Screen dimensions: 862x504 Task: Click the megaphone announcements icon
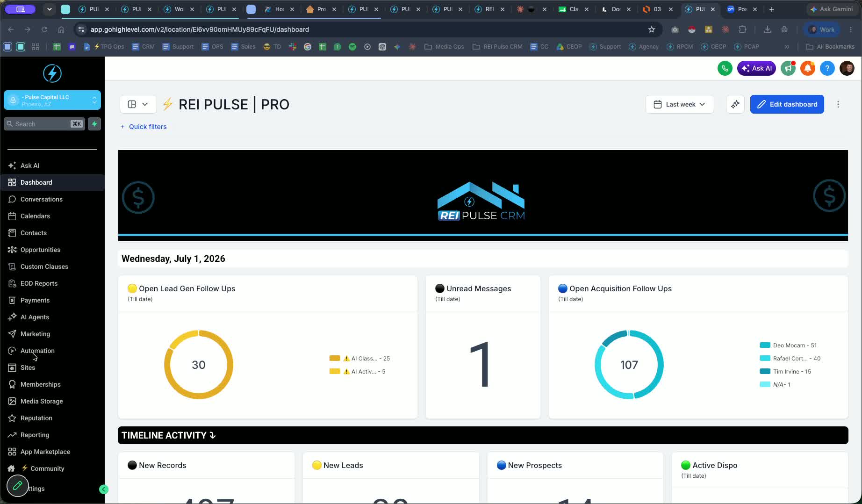788,68
